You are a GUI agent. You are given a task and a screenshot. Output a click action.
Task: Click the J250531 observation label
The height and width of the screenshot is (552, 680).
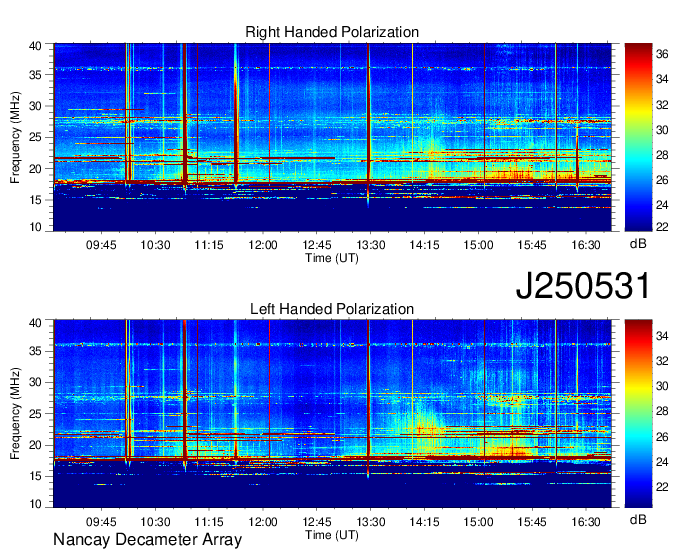[x=583, y=285]
